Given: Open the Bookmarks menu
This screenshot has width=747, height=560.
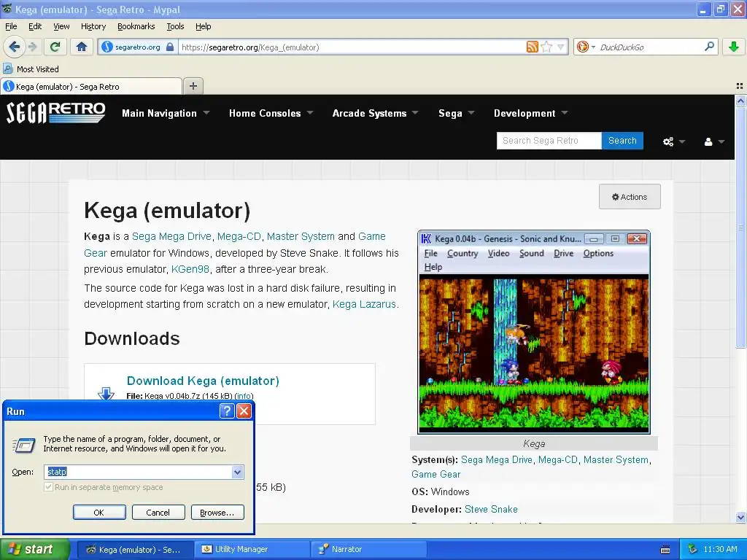Looking at the screenshot, I should click(x=136, y=26).
